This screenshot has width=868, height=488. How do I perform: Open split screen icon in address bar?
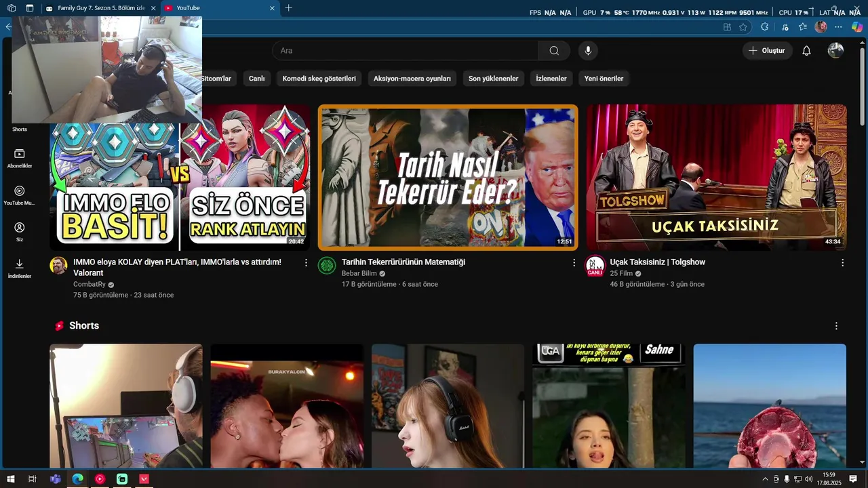pyautogui.click(x=727, y=27)
